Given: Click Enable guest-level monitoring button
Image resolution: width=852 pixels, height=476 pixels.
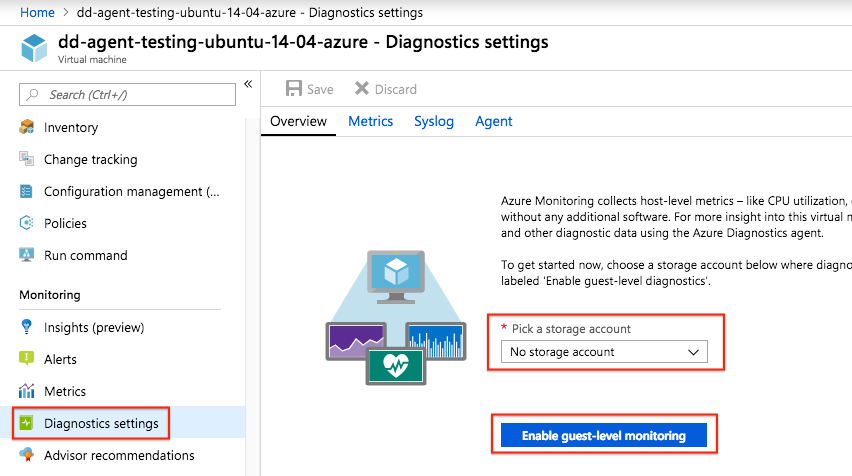Looking at the screenshot, I should 604,435.
